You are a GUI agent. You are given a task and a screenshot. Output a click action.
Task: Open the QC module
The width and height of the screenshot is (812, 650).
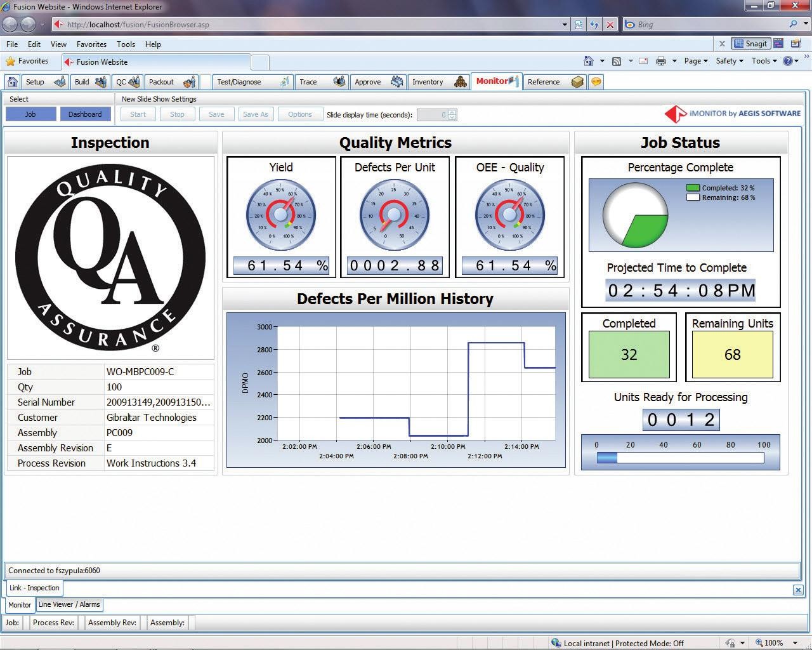click(128, 82)
